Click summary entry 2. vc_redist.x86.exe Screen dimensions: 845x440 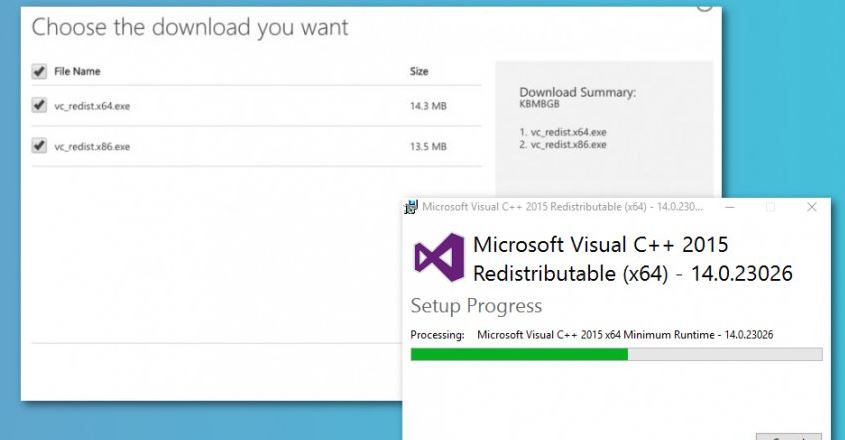[x=563, y=145]
